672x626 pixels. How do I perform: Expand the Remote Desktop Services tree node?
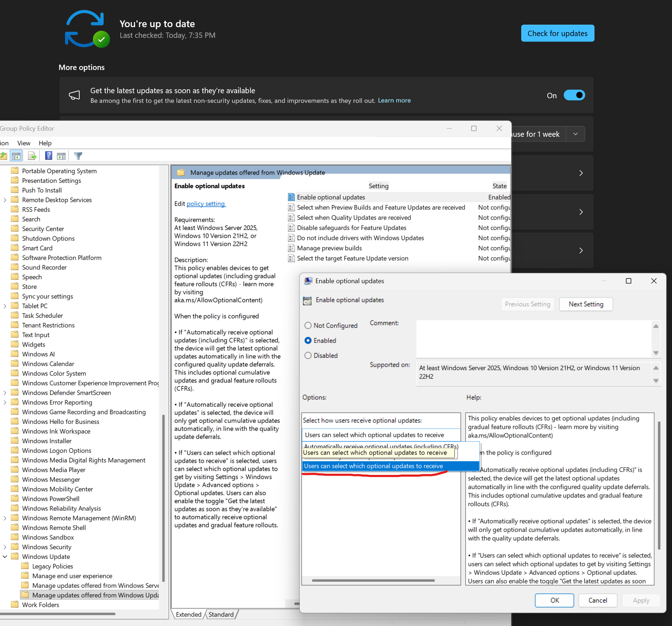tap(5, 200)
